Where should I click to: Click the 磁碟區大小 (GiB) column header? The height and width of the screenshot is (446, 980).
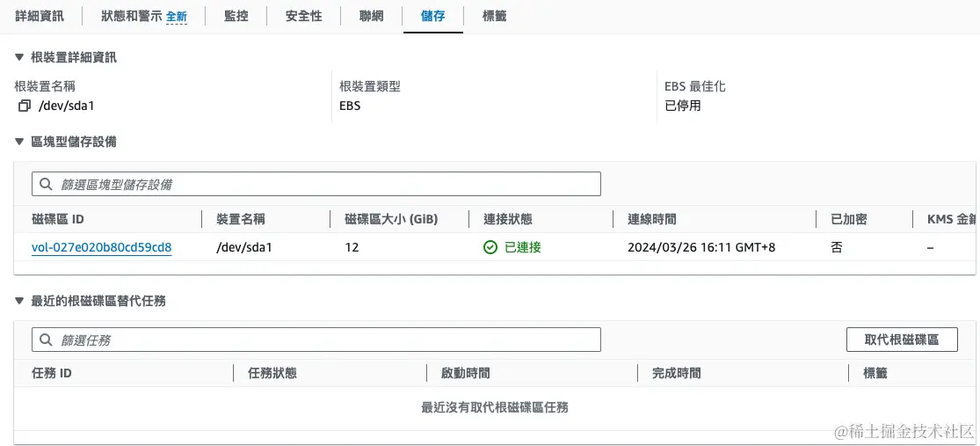(x=391, y=220)
